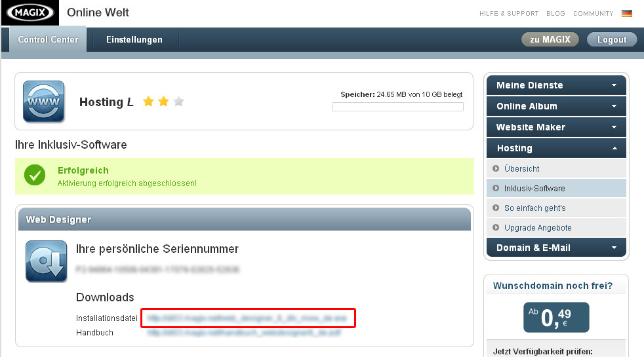644x357 pixels.
Task: Expand the Domain & E-Mail arrow
Action: point(614,248)
